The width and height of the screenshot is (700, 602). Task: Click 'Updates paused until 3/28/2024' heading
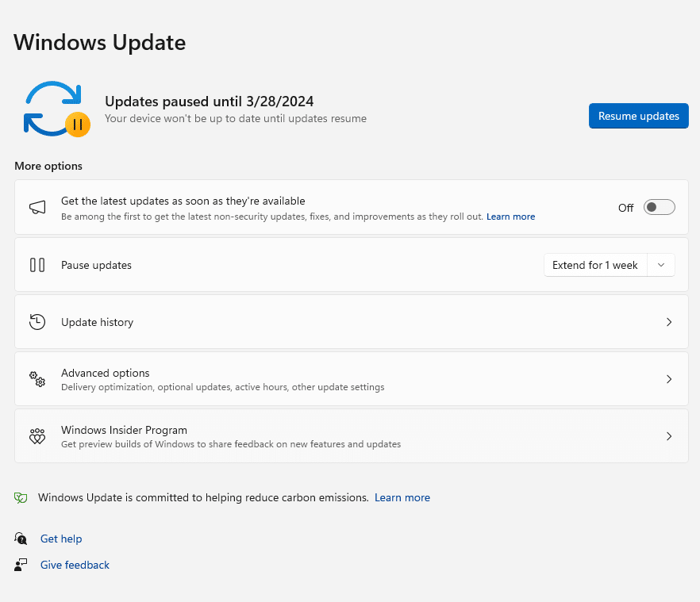[210, 102]
